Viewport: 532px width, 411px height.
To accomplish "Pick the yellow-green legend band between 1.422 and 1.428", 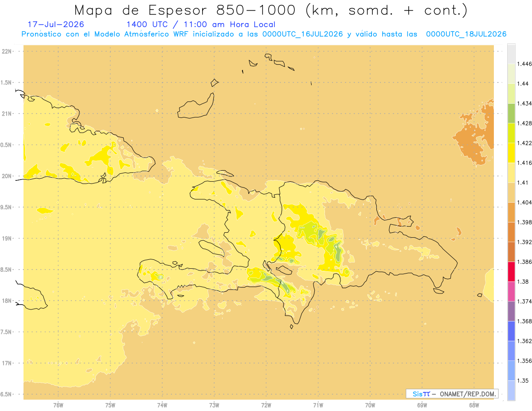I will coord(511,133).
